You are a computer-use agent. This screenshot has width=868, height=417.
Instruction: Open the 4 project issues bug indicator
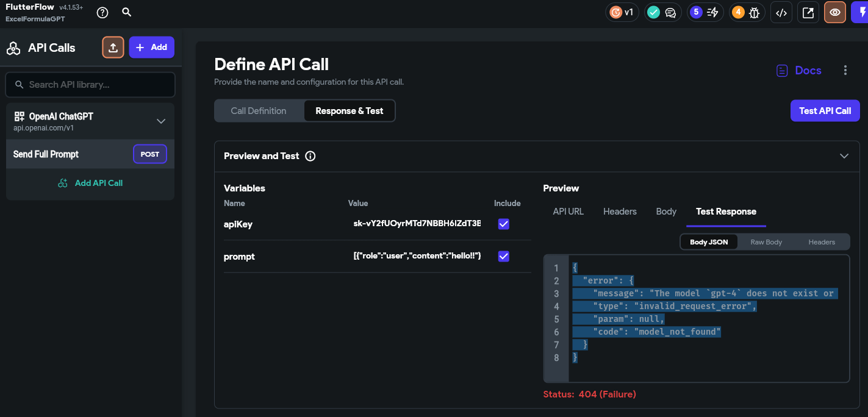pyautogui.click(x=747, y=12)
